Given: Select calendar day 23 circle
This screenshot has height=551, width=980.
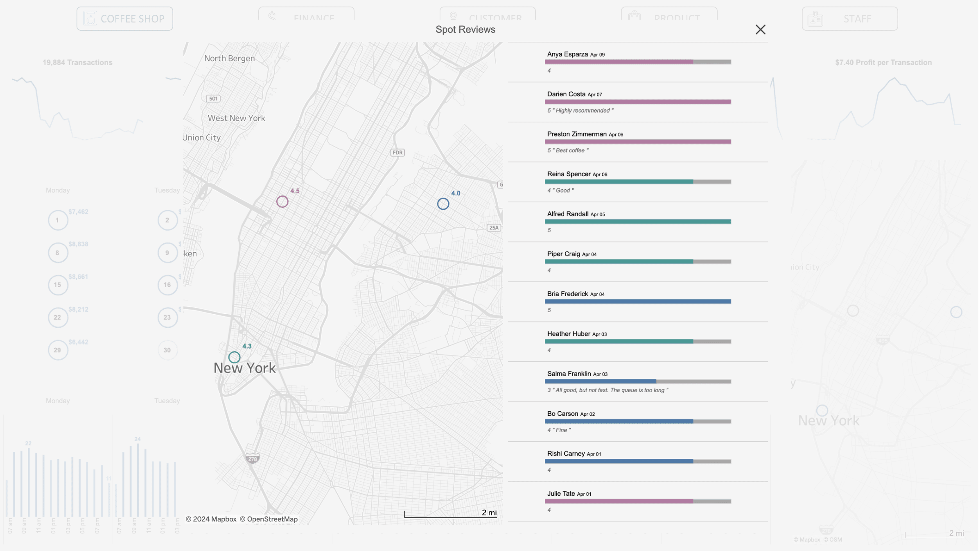Looking at the screenshot, I should tap(167, 317).
